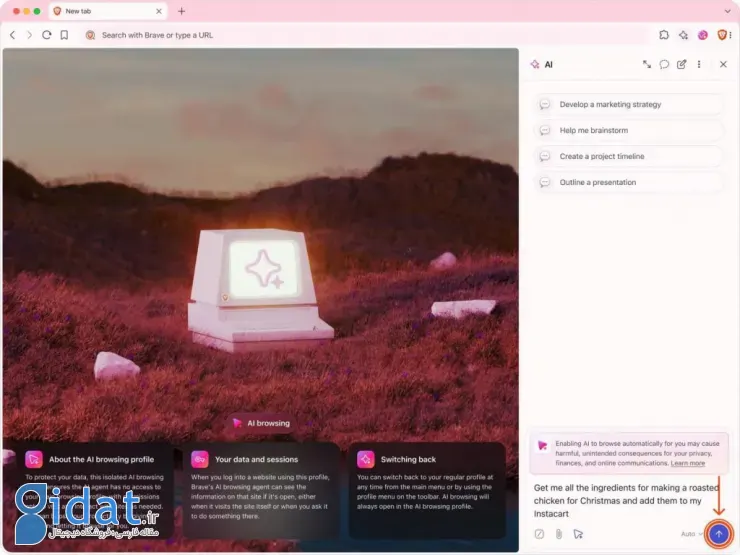The height and width of the screenshot is (555, 740).
Task: Open the extensions puzzle icon
Action: click(x=664, y=35)
